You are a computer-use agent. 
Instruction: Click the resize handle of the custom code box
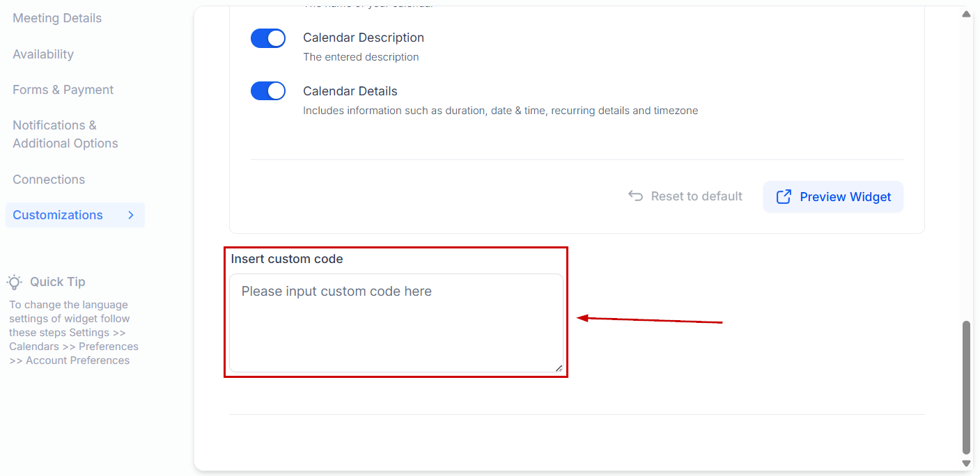pos(559,368)
